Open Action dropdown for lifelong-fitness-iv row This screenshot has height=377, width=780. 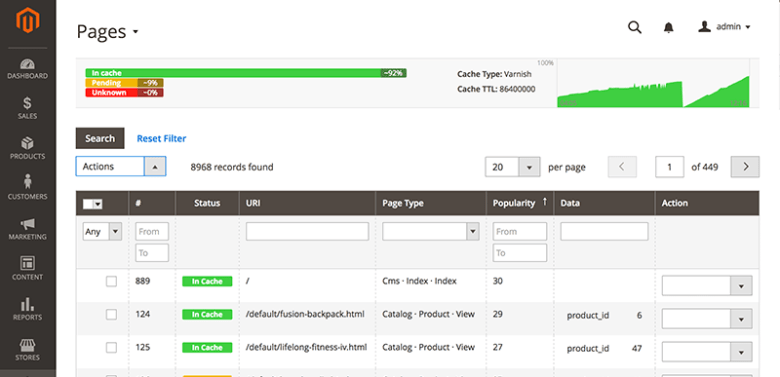click(707, 352)
